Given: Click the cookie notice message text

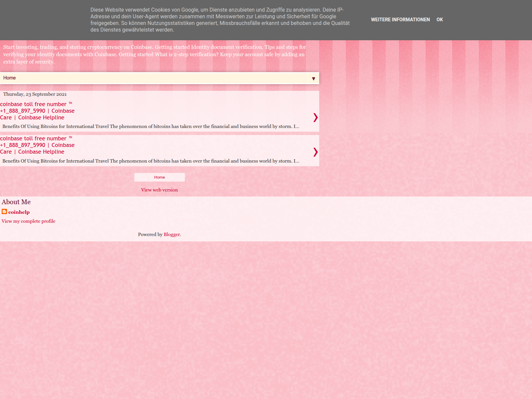Looking at the screenshot, I should [220, 20].
